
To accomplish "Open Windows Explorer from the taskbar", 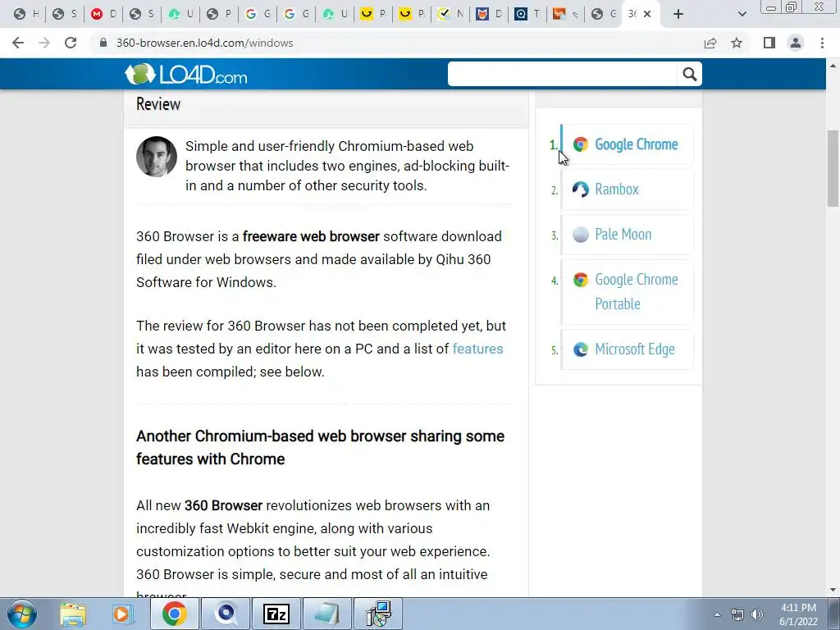I will click(73, 614).
